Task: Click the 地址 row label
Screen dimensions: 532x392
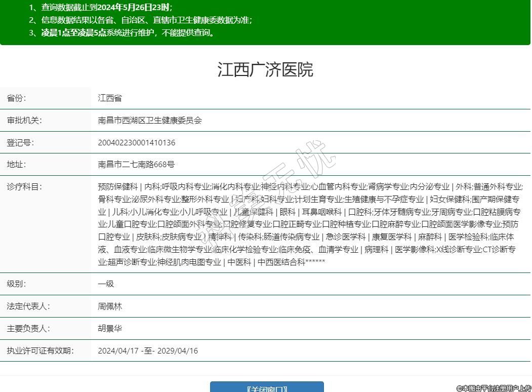Action: click(16, 165)
